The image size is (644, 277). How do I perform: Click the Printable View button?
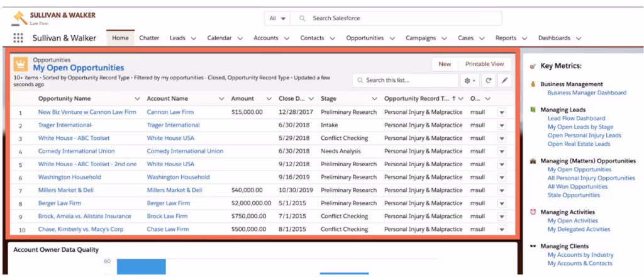tap(484, 64)
